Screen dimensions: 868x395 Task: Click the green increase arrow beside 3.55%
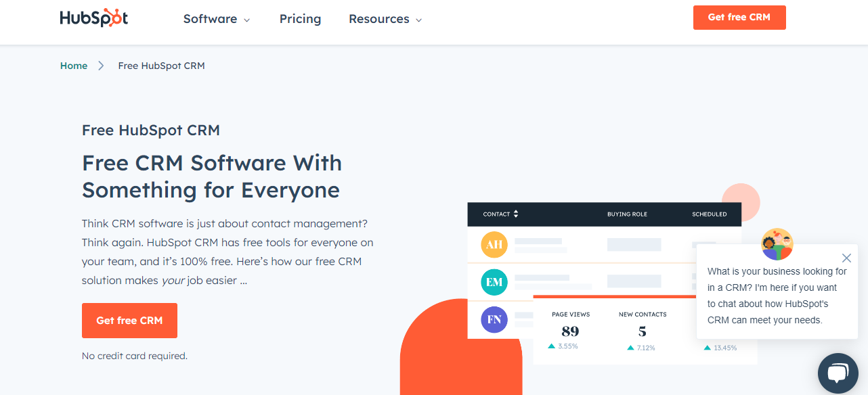click(550, 346)
